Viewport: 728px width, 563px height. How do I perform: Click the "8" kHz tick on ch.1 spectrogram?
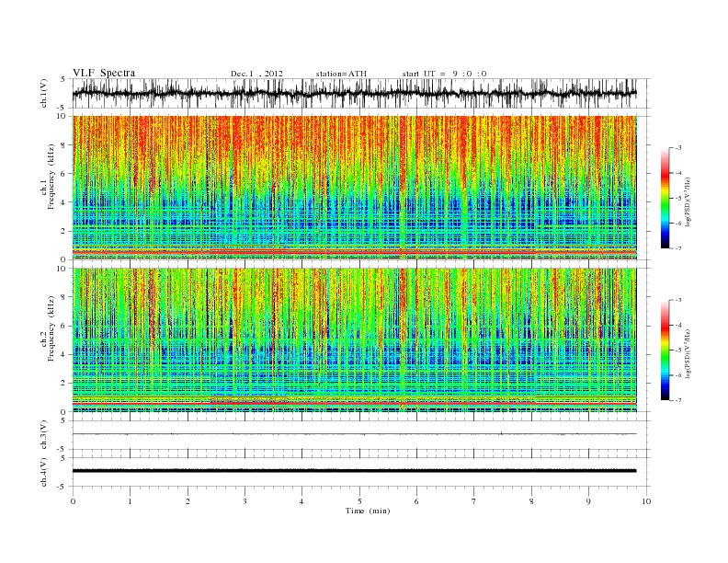[64, 145]
